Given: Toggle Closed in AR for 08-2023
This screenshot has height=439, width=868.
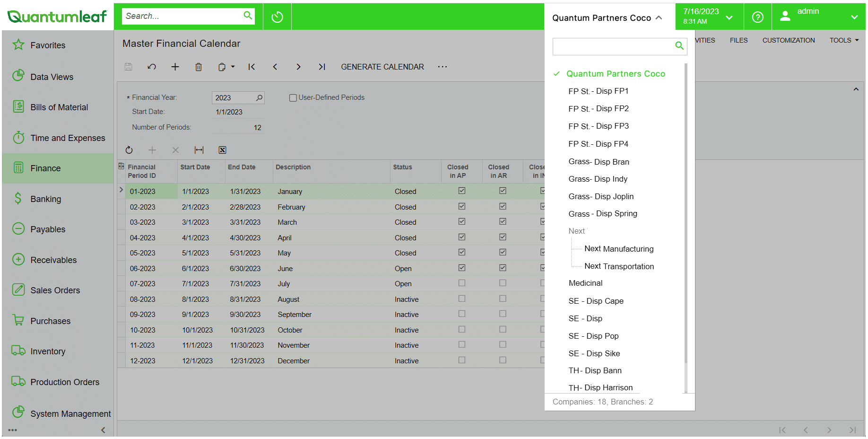Looking at the screenshot, I should coord(503,299).
